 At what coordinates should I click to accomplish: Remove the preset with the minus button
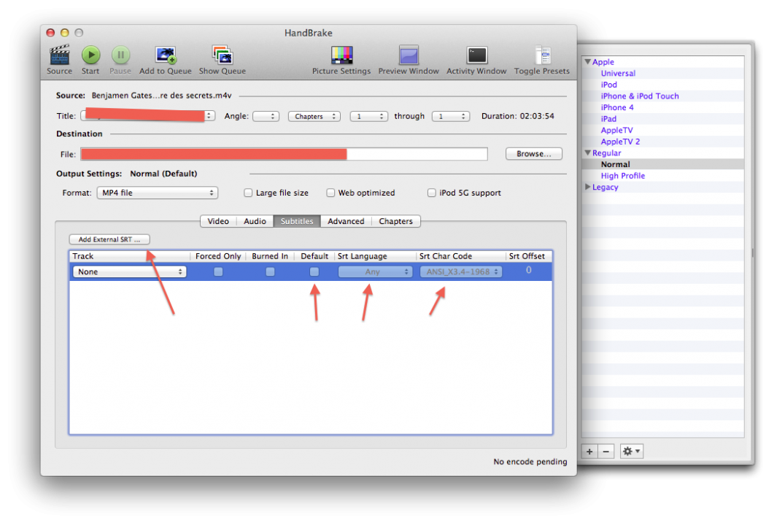pyautogui.click(x=606, y=452)
